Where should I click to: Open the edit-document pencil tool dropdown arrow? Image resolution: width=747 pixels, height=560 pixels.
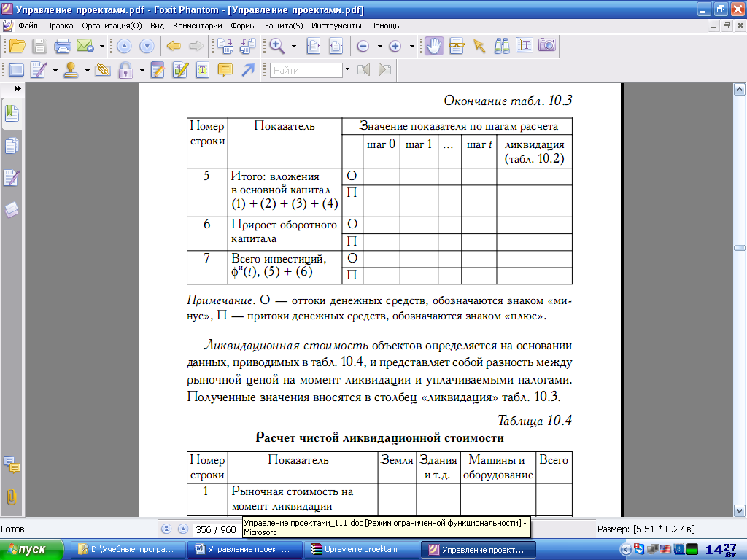(x=55, y=71)
